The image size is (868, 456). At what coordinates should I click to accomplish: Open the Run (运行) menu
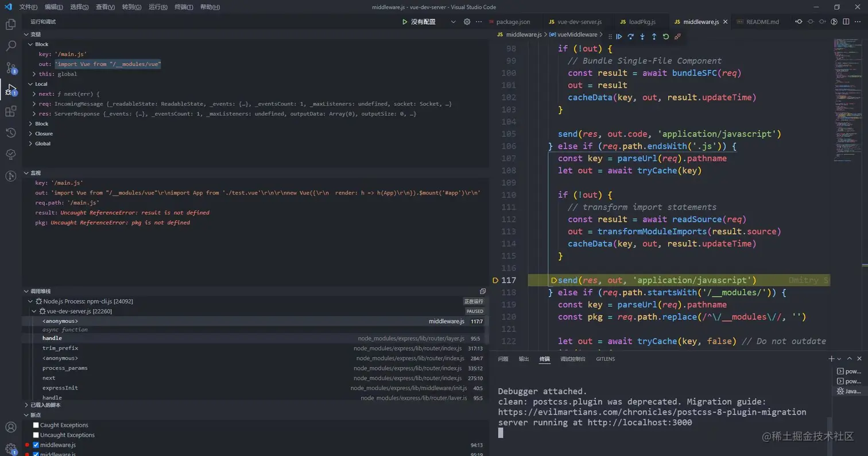coord(158,7)
